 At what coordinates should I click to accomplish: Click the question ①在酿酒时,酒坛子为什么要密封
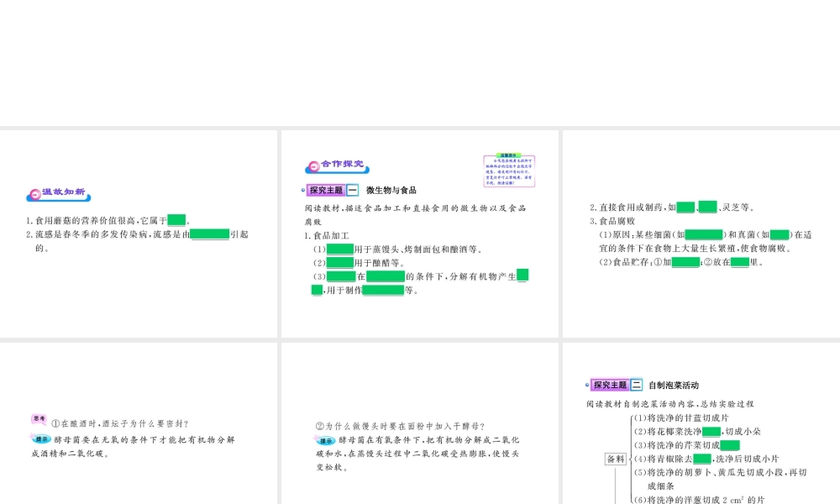tap(120, 423)
